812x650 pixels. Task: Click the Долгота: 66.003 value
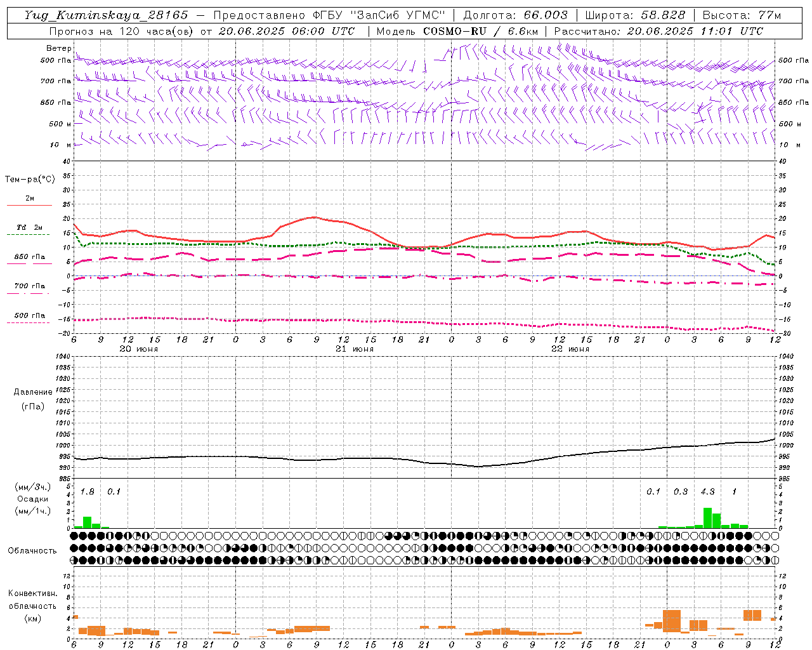pyautogui.click(x=515, y=15)
